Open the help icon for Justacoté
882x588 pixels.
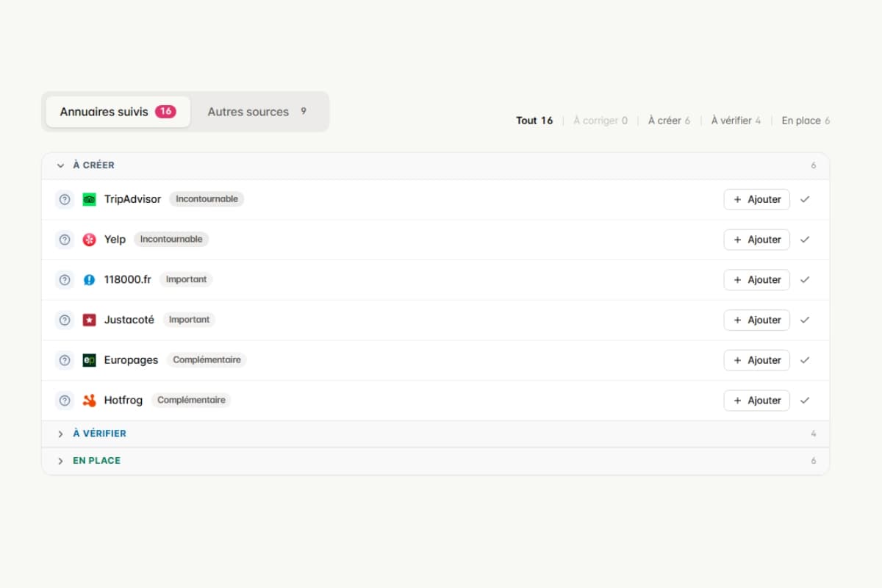click(65, 320)
